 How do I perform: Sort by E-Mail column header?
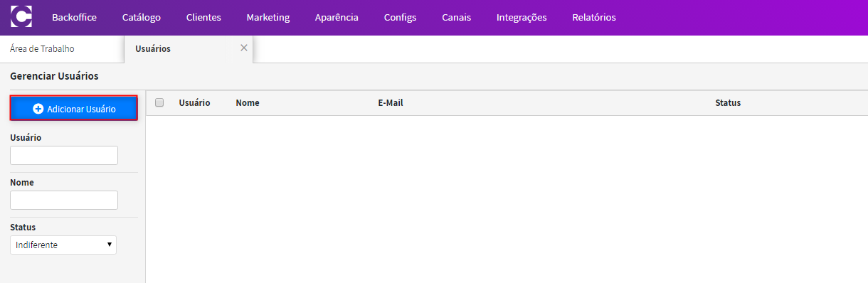[391, 103]
